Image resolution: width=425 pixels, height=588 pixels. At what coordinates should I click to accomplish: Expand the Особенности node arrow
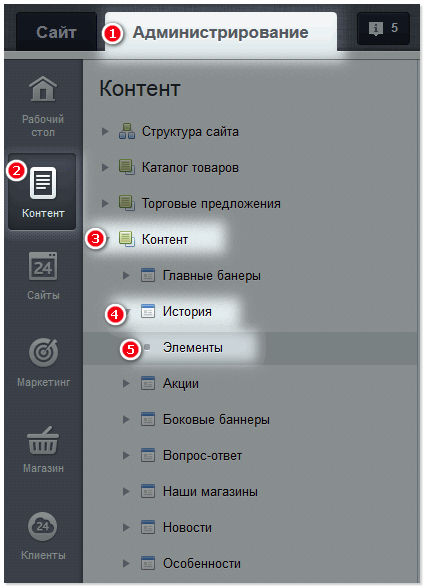(x=126, y=564)
